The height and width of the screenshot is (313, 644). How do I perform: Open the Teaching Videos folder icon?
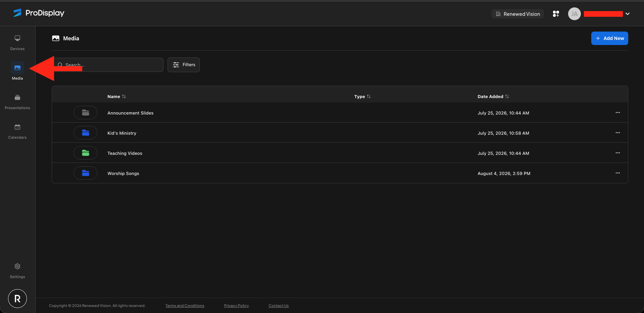coord(86,153)
